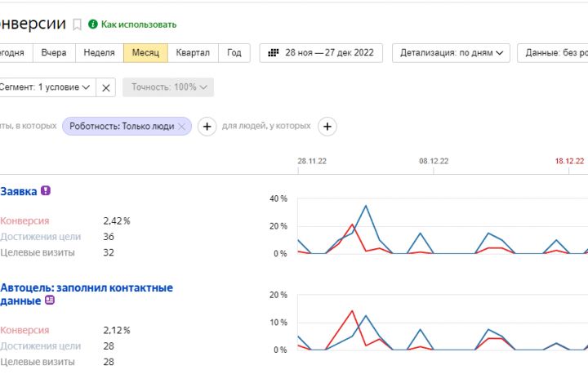Select the Неделя period tab
Screen dimensions: 588x392
(100, 52)
